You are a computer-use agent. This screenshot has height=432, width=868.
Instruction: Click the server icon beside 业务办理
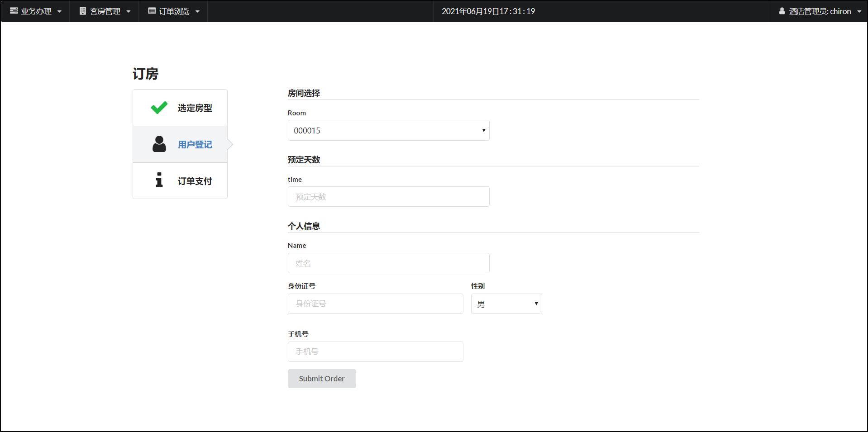[14, 11]
